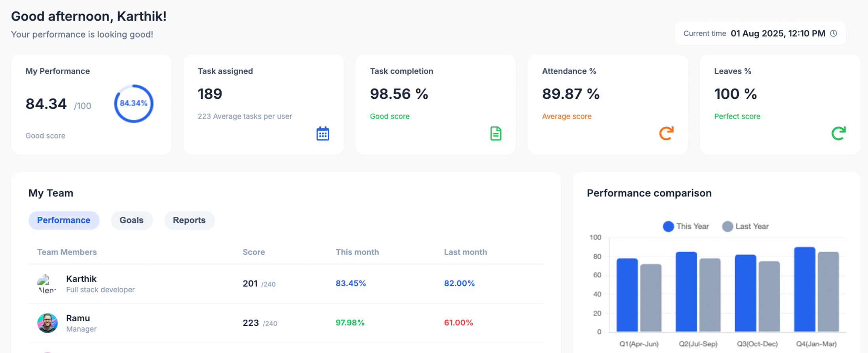Click the My Performance card title
The image size is (868, 353).
(x=57, y=71)
